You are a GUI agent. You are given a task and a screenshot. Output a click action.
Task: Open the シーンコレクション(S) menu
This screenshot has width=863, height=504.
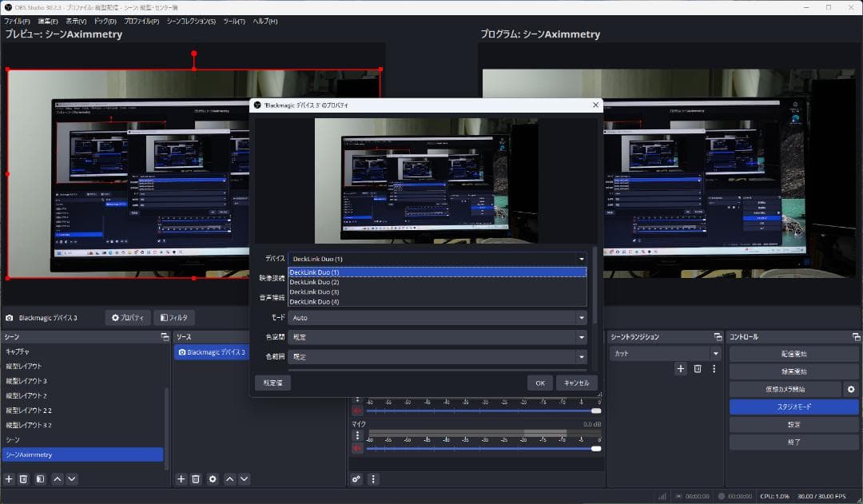click(191, 21)
